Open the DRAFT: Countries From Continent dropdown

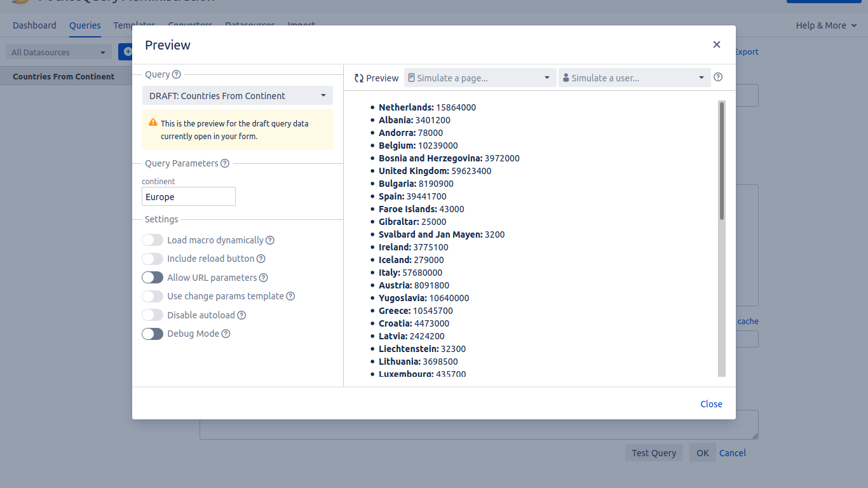[x=238, y=96]
